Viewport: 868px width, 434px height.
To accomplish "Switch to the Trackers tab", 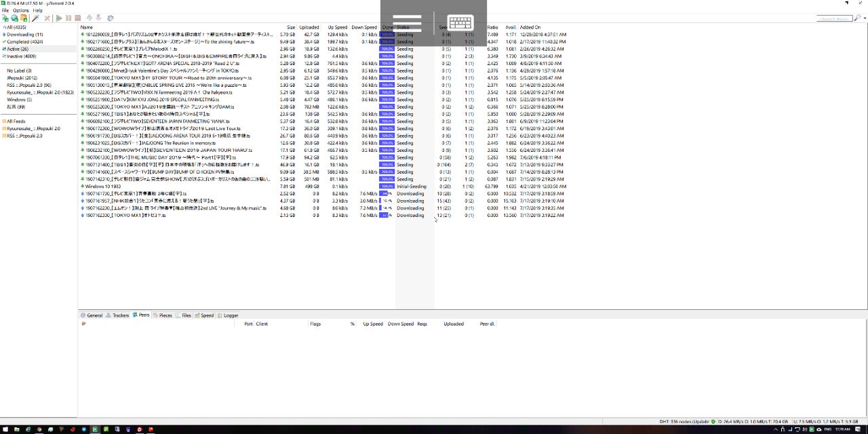I will (x=117, y=315).
